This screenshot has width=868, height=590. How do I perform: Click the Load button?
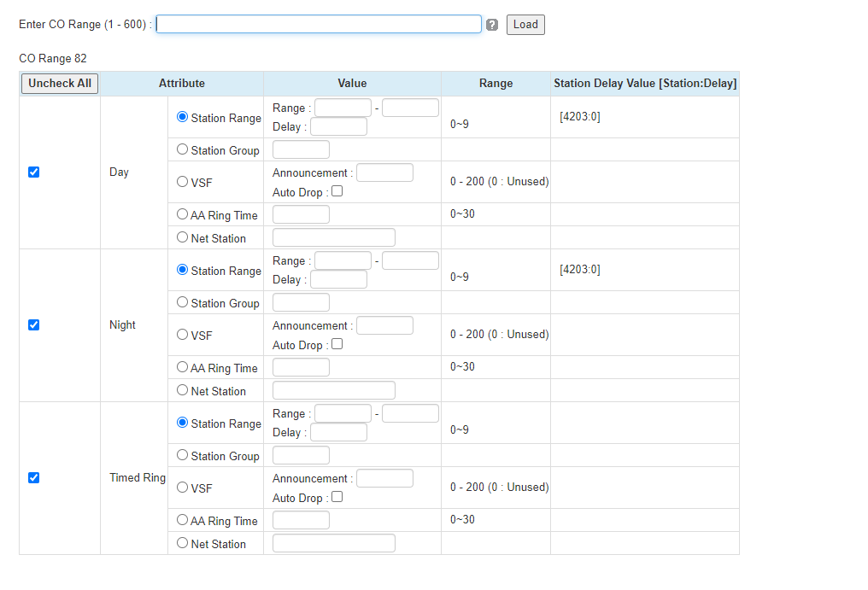525,25
